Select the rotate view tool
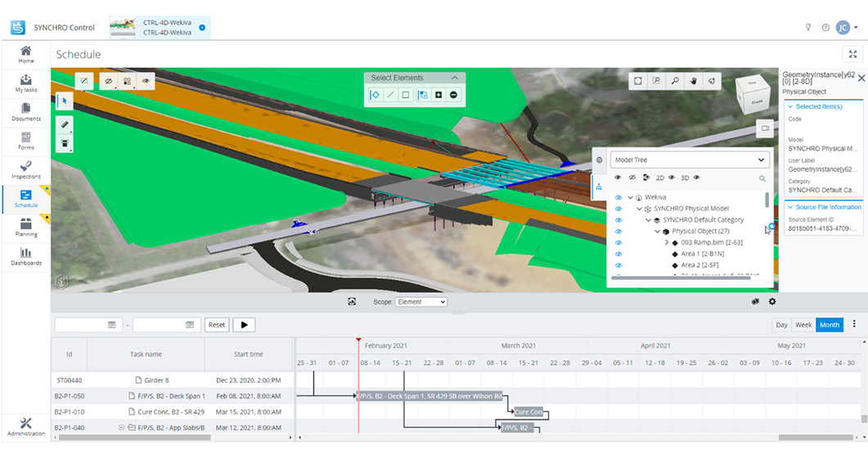The width and height of the screenshot is (868, 458). [712, 81]
